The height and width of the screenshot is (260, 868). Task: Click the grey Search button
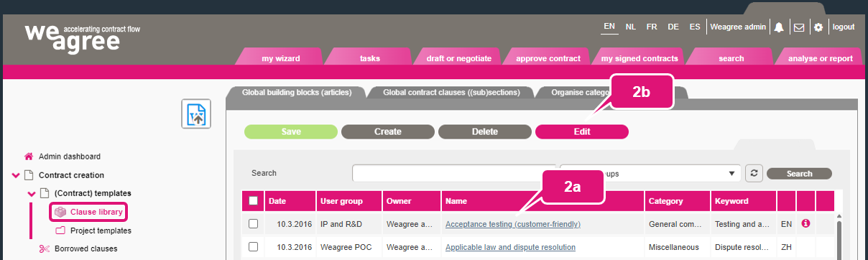pos(799,173)
